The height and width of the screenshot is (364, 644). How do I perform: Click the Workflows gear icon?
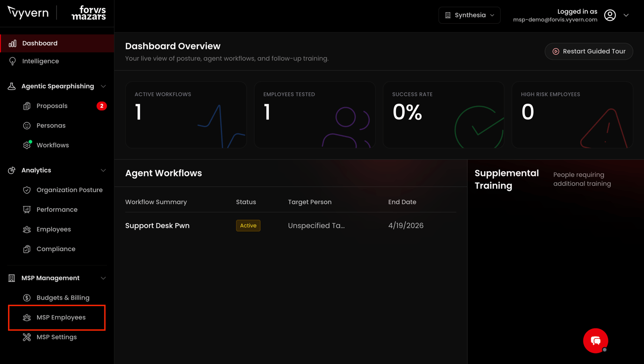pyautogui.click(x=27, y=146)
